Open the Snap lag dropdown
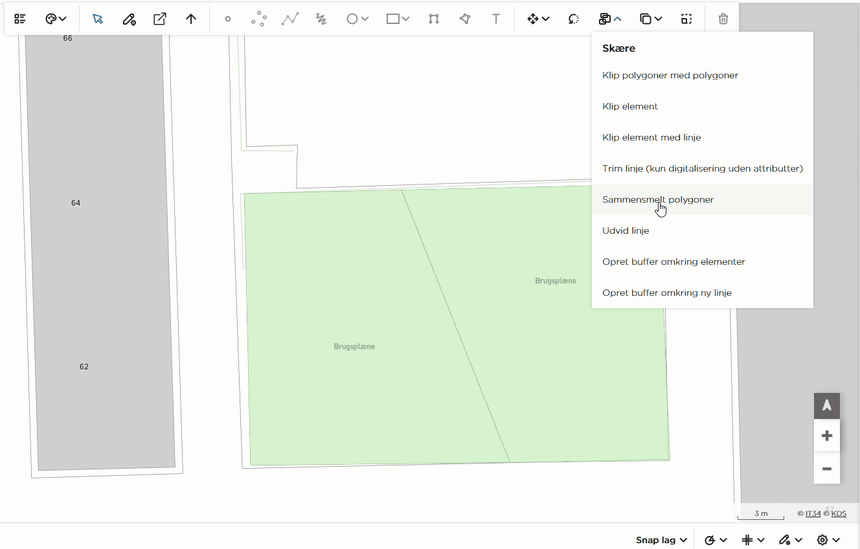Screen dimensions: 860x549 (661, 540)
